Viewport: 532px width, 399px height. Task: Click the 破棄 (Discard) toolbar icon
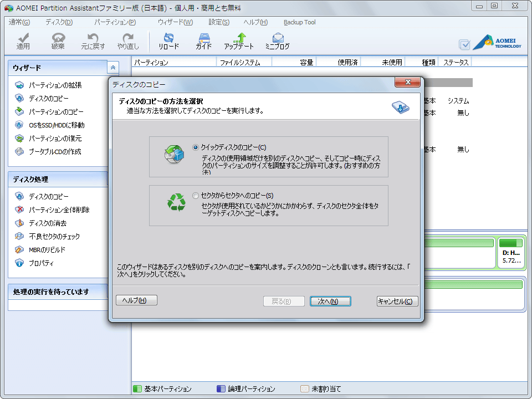click(58, 42)
